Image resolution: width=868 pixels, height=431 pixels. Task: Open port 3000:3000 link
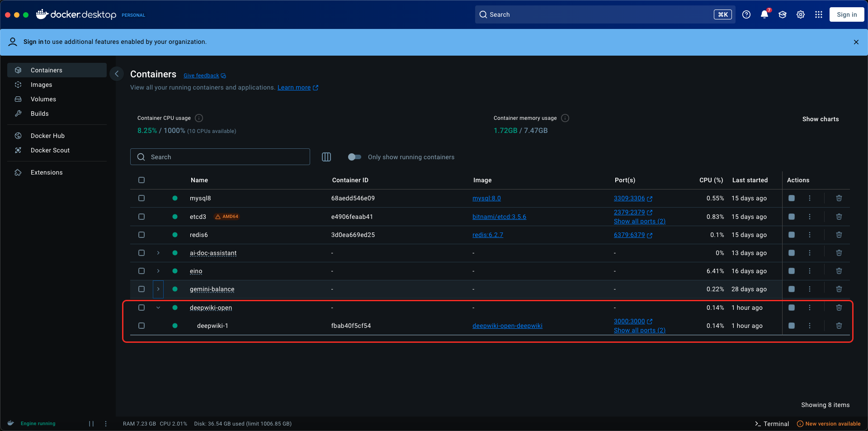[633, 321]
